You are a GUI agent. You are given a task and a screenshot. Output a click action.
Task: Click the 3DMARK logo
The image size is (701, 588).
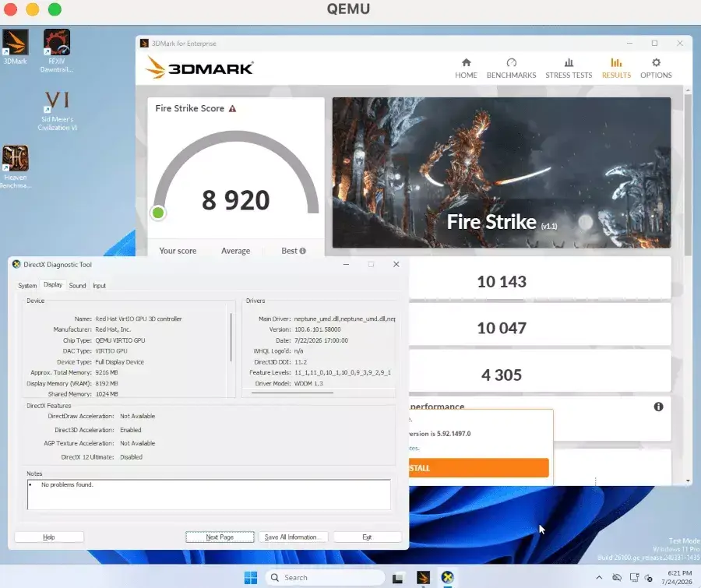(199, 68)
